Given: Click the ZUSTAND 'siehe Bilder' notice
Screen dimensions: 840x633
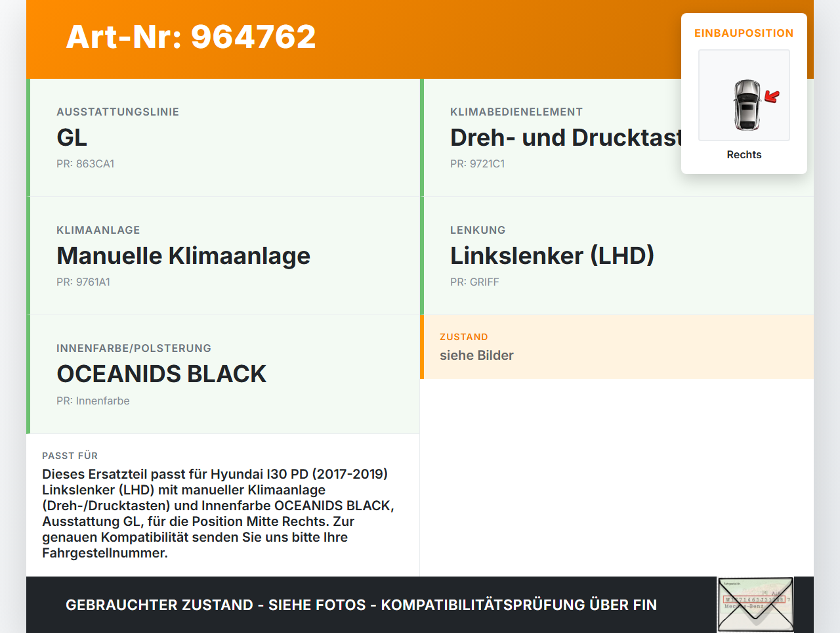Looking at the screenshot, I should [476, 355].
